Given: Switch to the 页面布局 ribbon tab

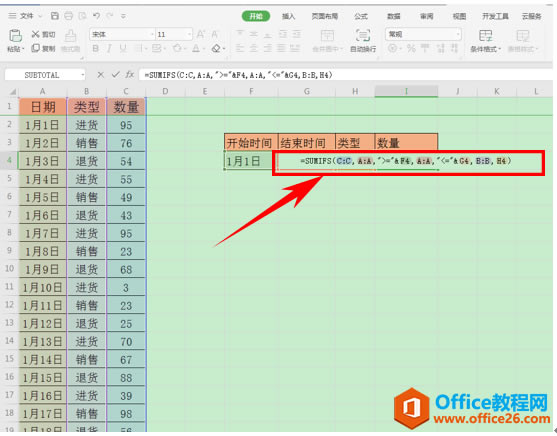Looking at the screenshot, I should tap(325, 16).
